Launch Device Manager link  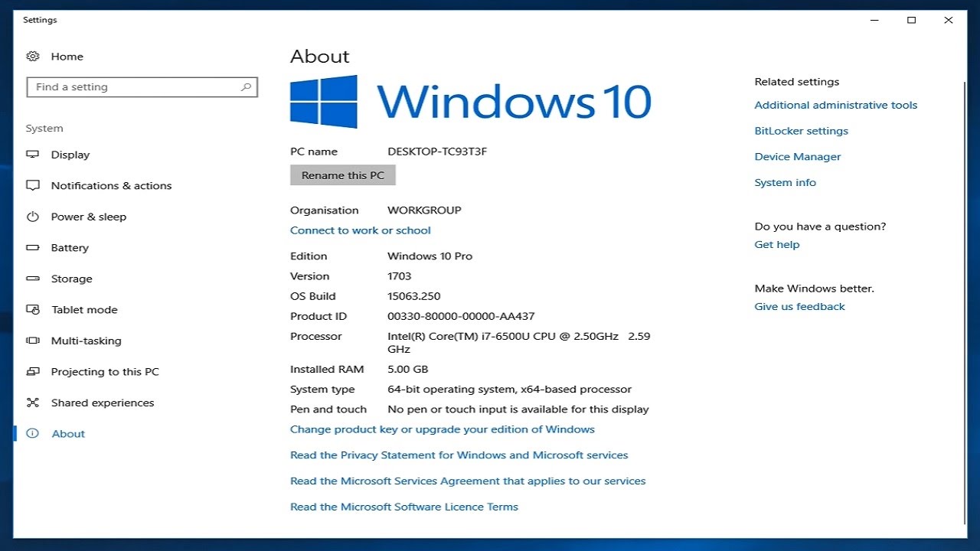(798, 157)
